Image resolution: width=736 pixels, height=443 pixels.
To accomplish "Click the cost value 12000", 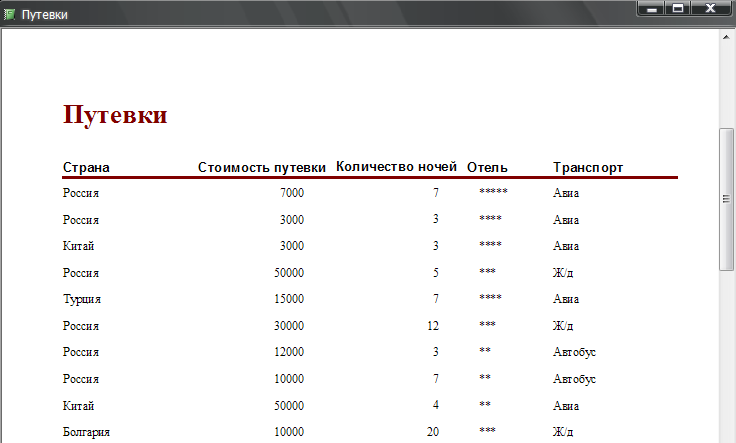I will 289,352.
